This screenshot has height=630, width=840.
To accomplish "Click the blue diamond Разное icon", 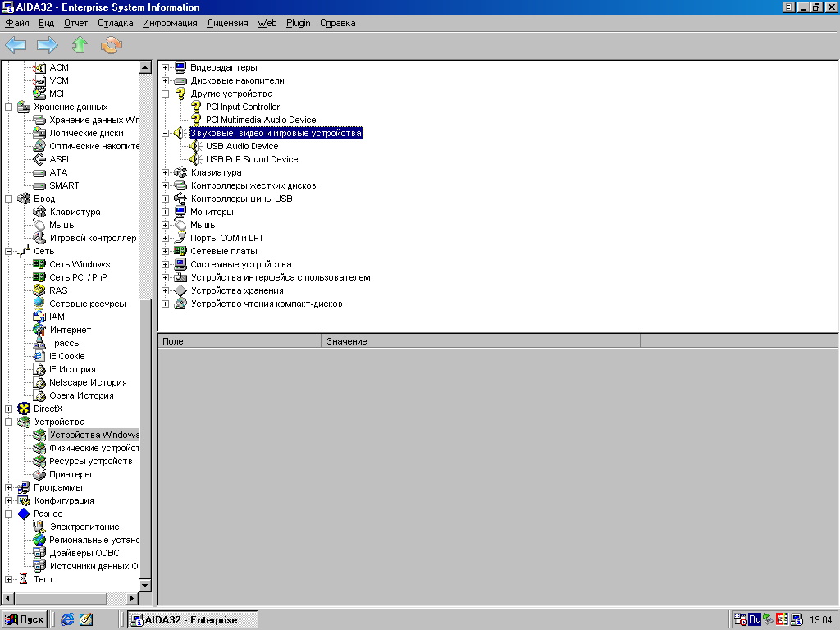I will tap(24, 514).
